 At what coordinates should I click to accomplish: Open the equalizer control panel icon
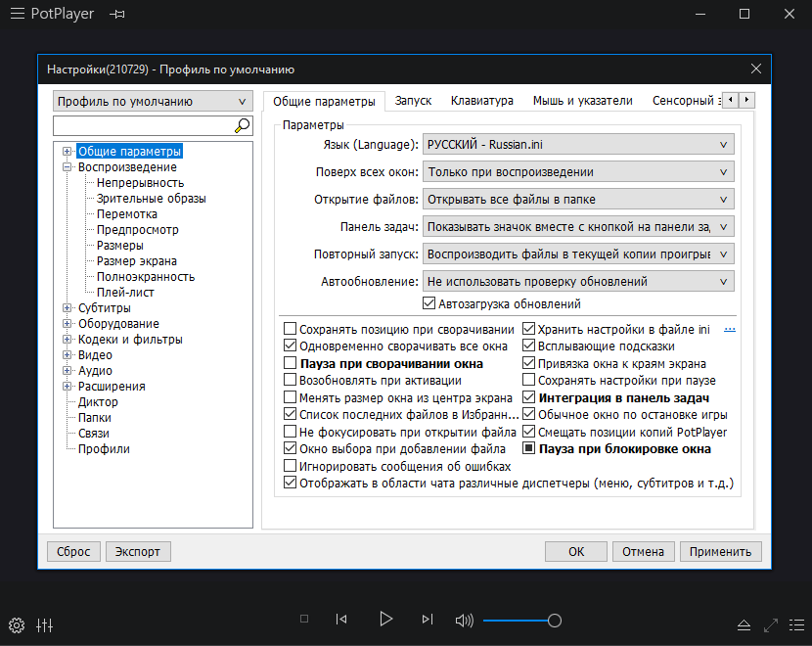pos(45,625)
